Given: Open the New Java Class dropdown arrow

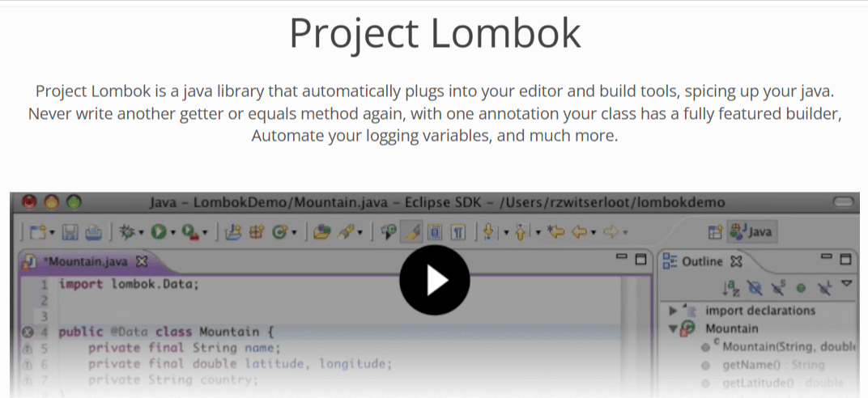Looking at the screenshot, I should click(x=293, y=233).
